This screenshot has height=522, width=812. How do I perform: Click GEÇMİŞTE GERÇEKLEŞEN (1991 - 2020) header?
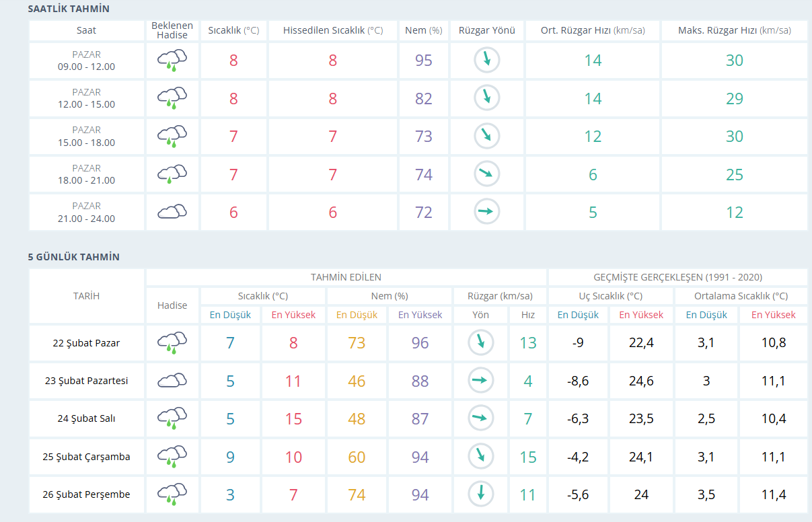(678, 277)
